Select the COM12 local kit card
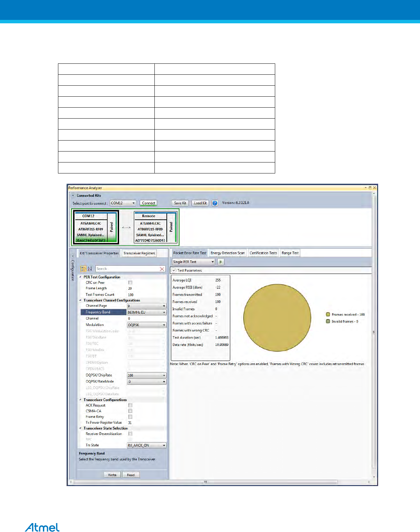The image size is (420, 532). pos(96,228)
